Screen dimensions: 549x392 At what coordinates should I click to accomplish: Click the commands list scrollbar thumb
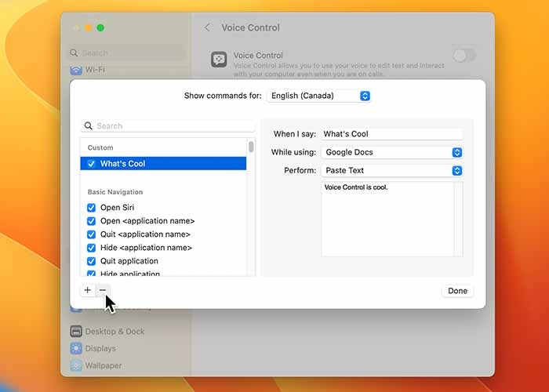click(x=251, y=147)
